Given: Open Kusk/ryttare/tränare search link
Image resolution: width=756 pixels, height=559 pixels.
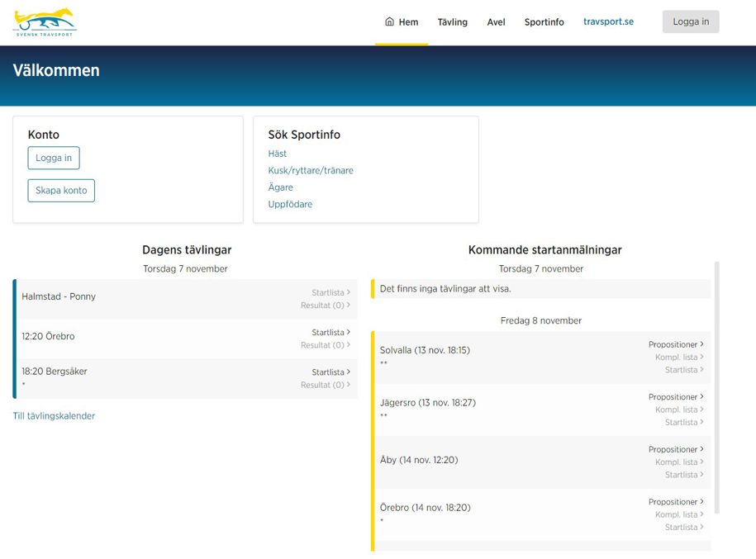Looking at the screenshot, I should (311, 171).
